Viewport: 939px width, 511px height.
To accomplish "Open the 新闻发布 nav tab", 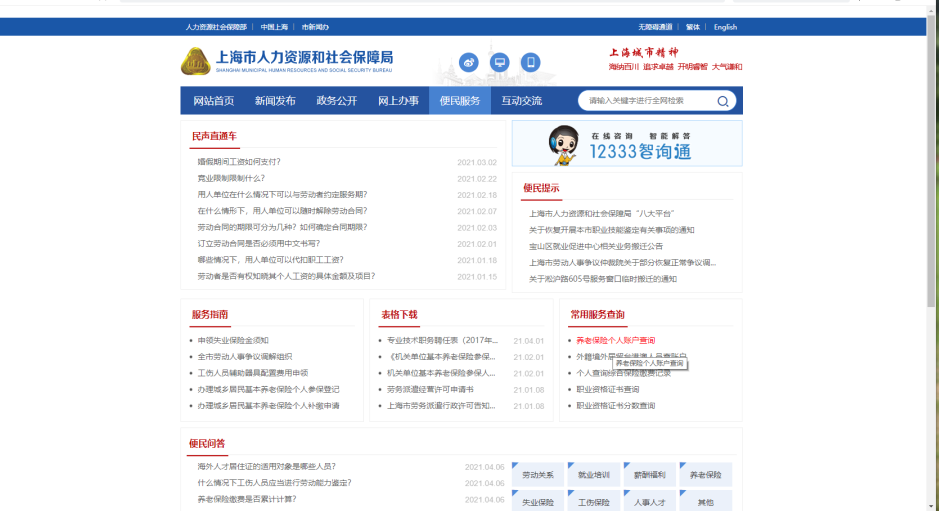I will pyautogui.click(x=275, y=101).
